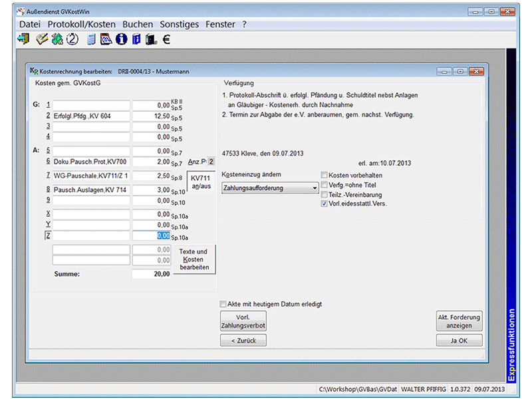Image resolution: width=532 pixels, height=399 pixels.
Task: Open the 'Zahlungsaufforderung' dropdown
Action: 270,188
